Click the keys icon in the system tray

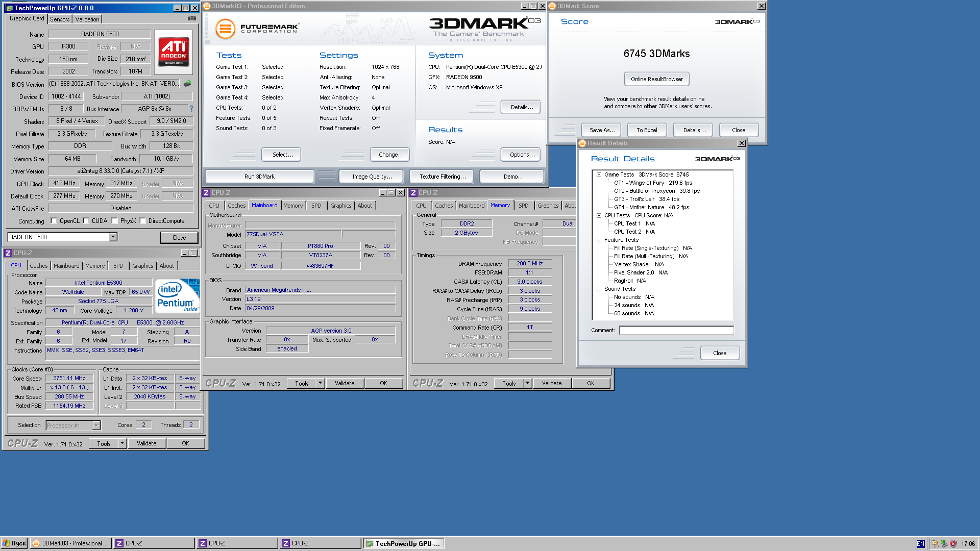click(935, 544)
